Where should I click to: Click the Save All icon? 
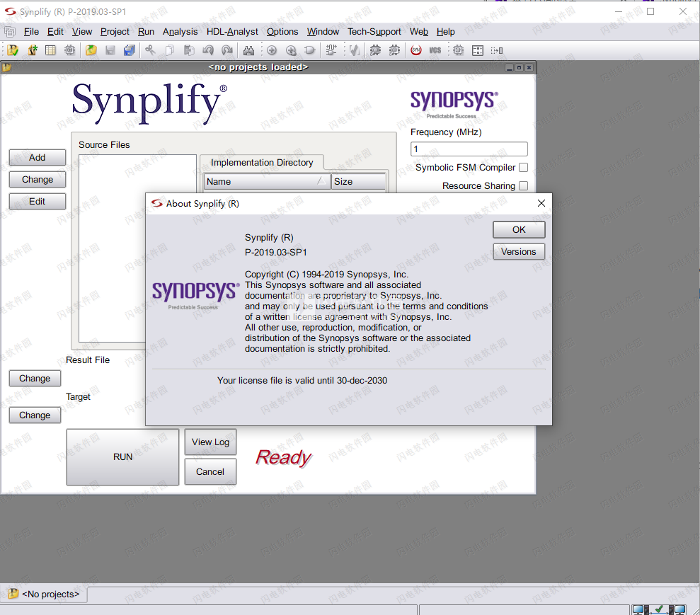pos(130,50)
